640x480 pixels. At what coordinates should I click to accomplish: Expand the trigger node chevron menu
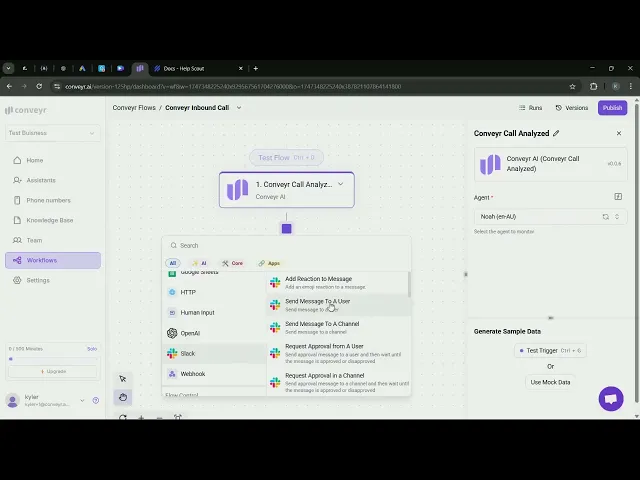[340, 184]
